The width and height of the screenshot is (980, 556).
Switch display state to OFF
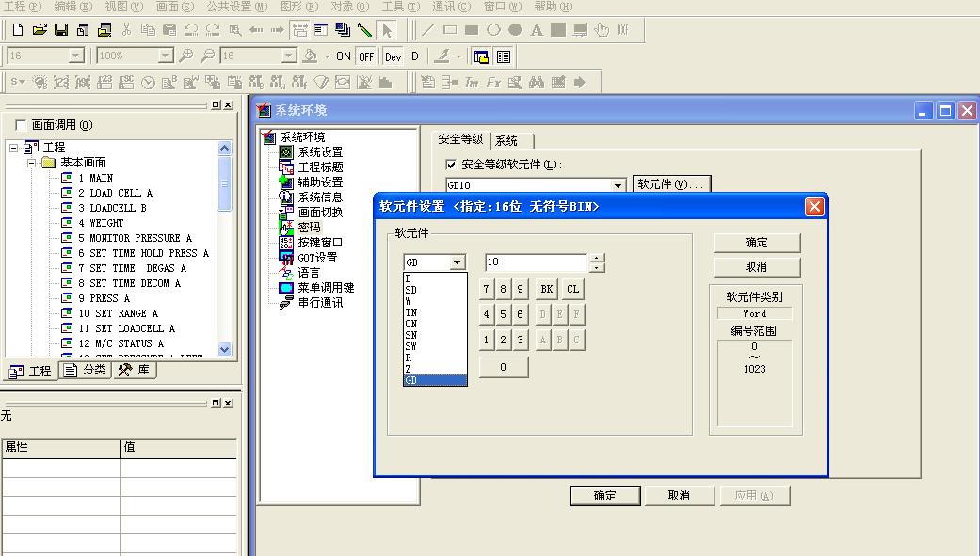point(366,56)
